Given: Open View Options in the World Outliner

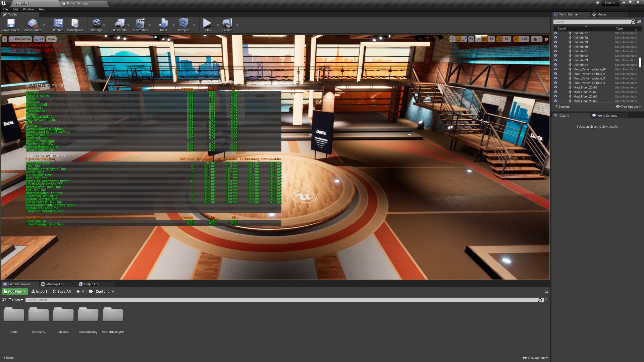Looking at the screenshot, I should [627, 106].
